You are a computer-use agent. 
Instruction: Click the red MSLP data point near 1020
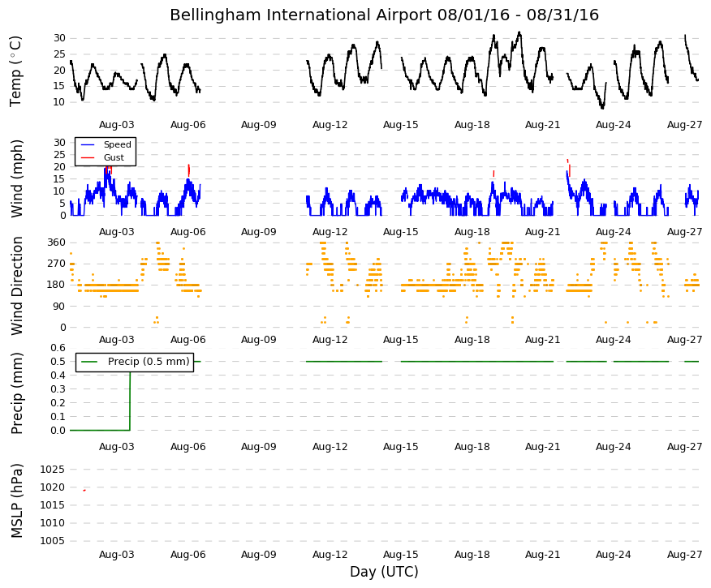pos(84,491)
